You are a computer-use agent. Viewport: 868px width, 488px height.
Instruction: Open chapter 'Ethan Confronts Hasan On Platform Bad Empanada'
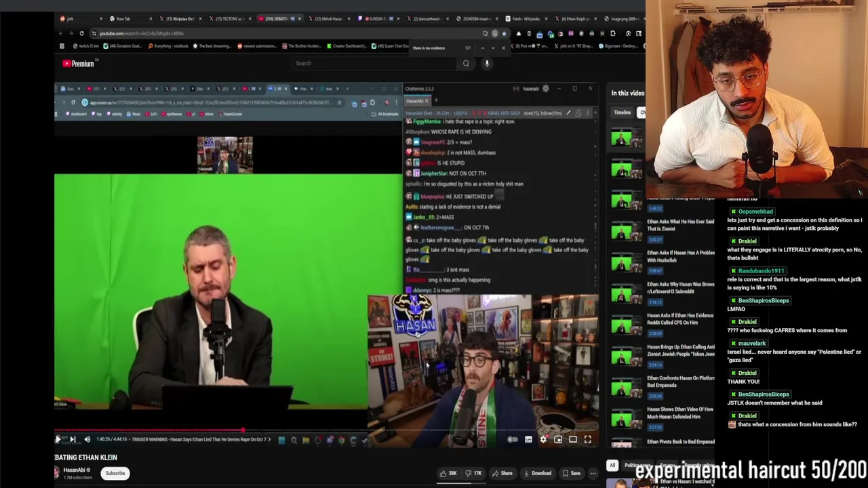[x=681, y=382]
